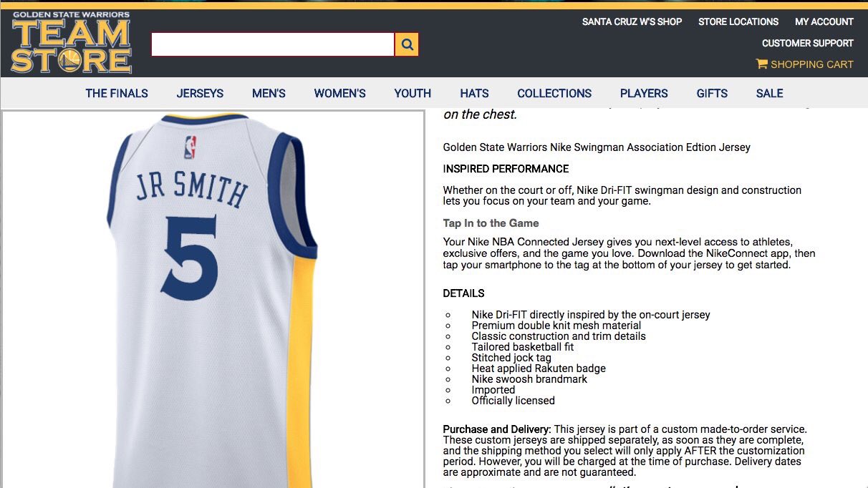Open the Men's menu
This screenshot has height=488, width=868.
pos(269,93)
